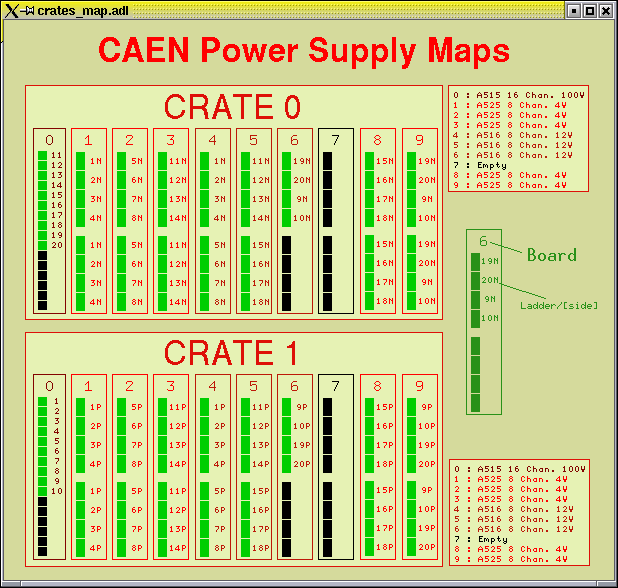618x588 pixels.
Task: Click 6N label in Crate 0 board 4
Action: click(x=220, y=264)
